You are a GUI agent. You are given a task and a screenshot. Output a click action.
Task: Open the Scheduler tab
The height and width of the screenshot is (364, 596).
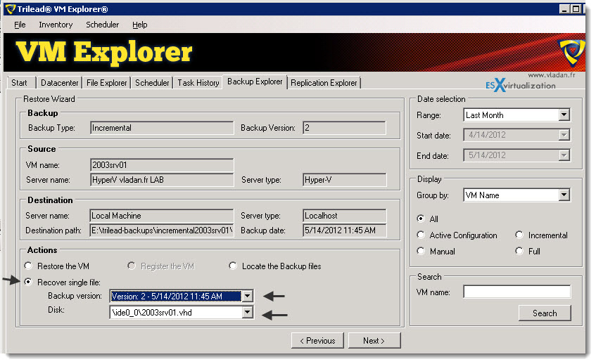[x=152, y=83]
